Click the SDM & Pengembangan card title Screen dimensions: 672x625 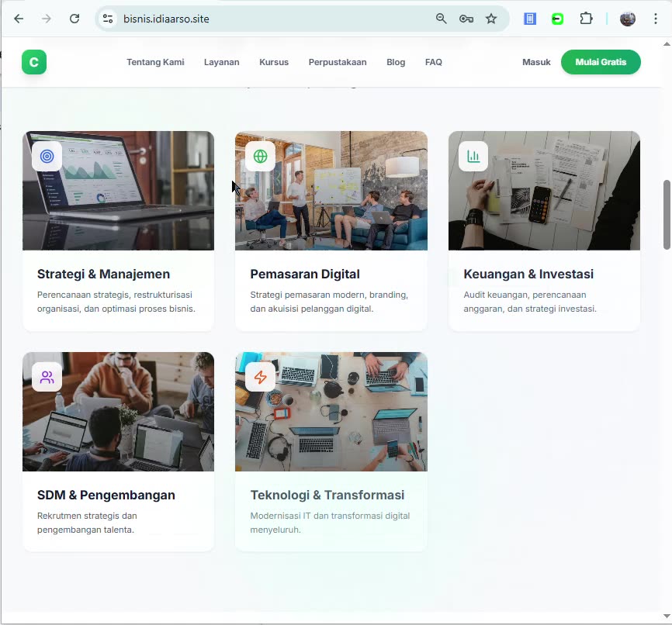tap(106, 495)
